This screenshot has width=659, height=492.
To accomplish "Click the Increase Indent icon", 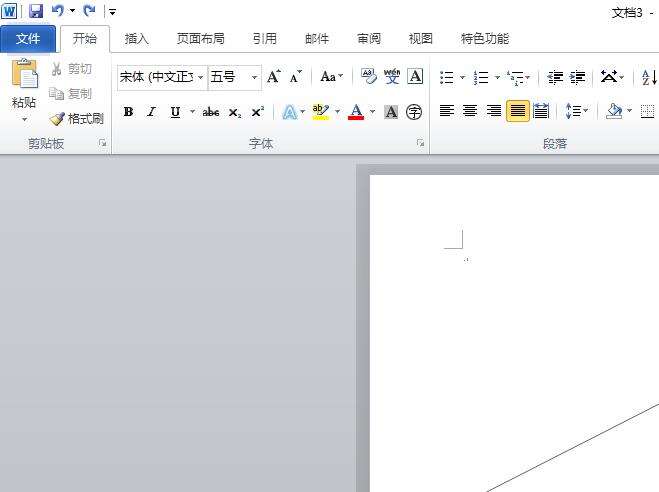I will click(578, 77).
